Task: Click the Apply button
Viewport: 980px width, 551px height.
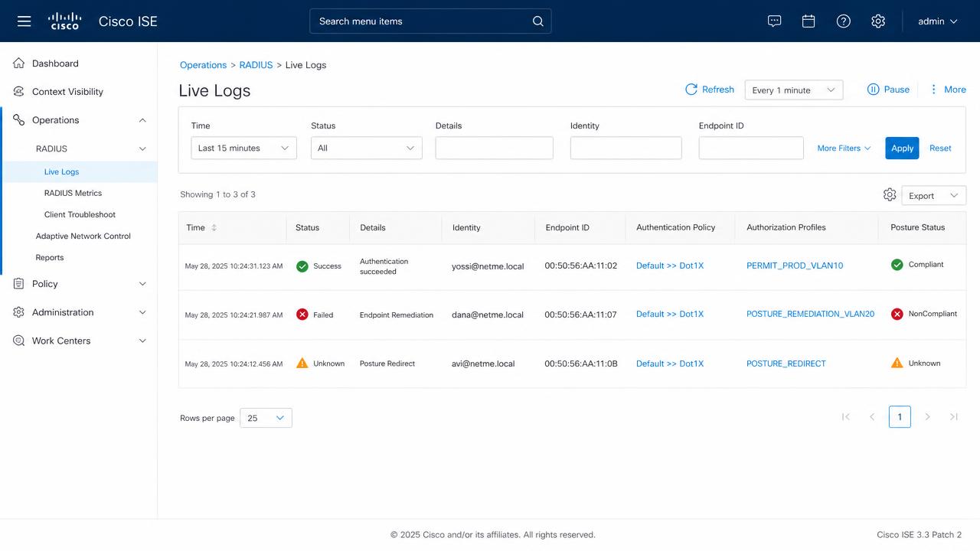Action: click(902, 148)
